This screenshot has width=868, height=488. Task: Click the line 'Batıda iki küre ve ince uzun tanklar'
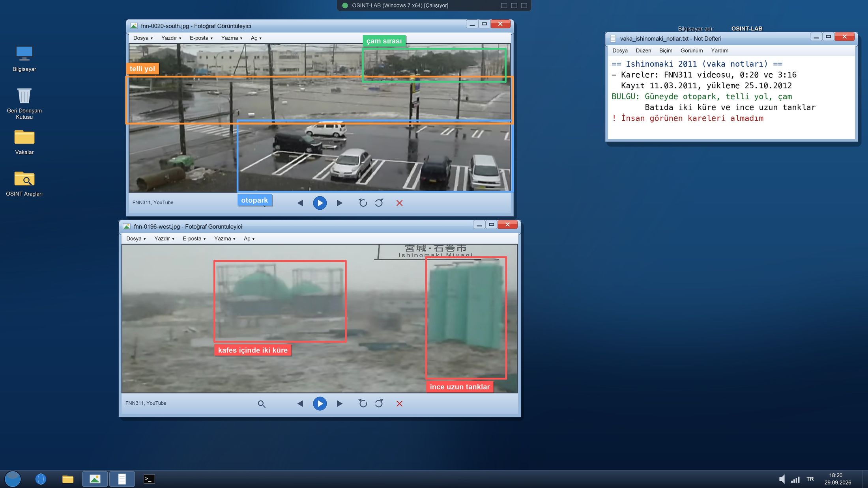point(730,107)
